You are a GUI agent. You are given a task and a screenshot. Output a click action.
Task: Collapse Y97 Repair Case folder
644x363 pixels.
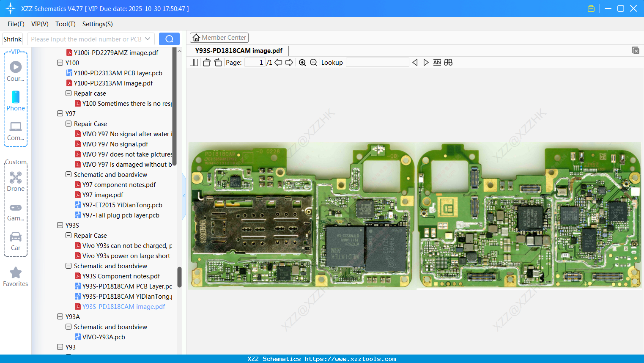69,124
